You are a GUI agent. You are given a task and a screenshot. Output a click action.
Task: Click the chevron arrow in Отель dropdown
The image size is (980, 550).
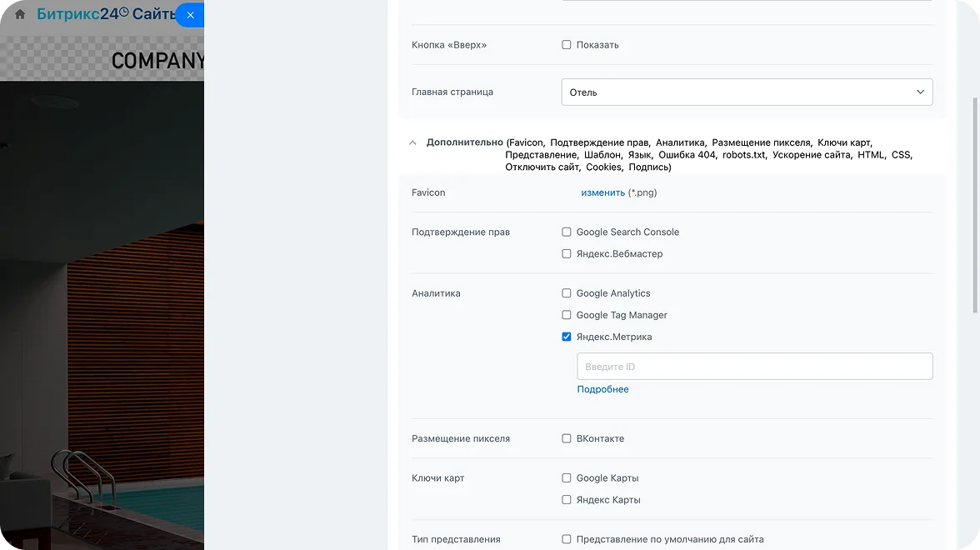[x=920, y=92]
